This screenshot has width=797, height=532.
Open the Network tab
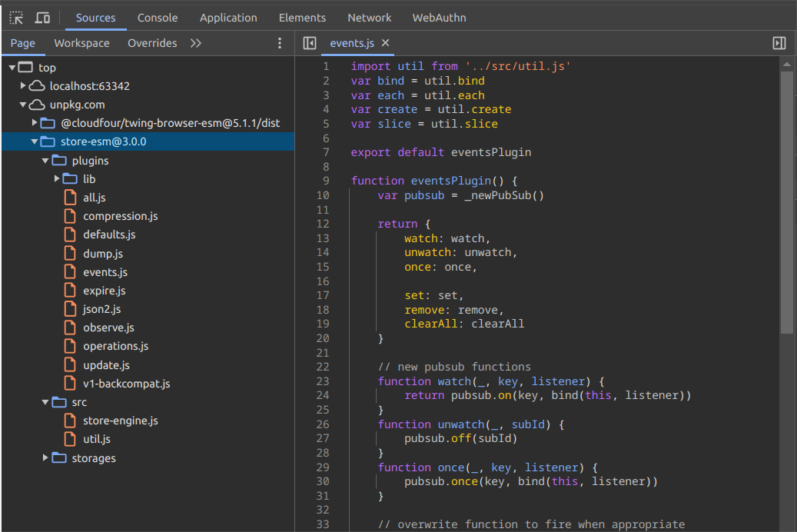[x=369, y=18]
